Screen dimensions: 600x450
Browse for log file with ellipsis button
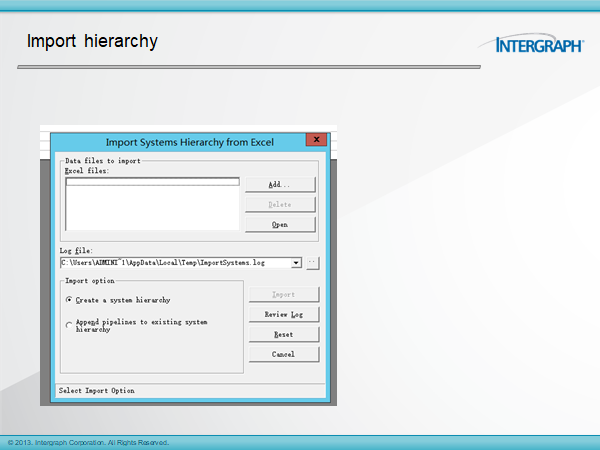point(312,263)
